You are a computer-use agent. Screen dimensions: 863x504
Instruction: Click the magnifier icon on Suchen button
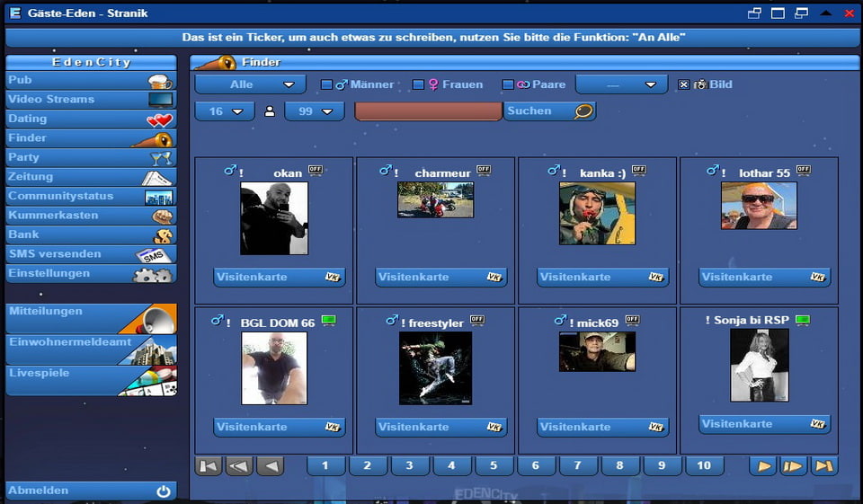(x=583, y=111)
